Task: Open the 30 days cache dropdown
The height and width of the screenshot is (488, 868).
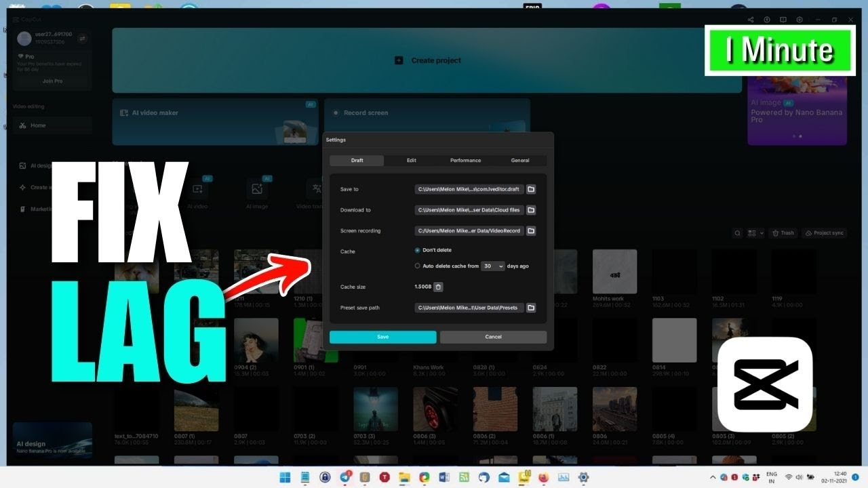Action: pyautogui.click(x=493, y=266)
